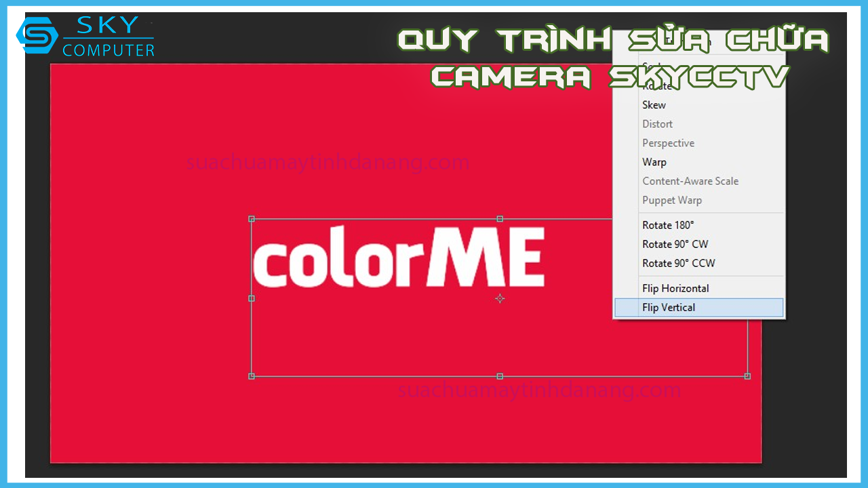Click the Warp menu entry
The image size is (868, 488).
point(654,162)
